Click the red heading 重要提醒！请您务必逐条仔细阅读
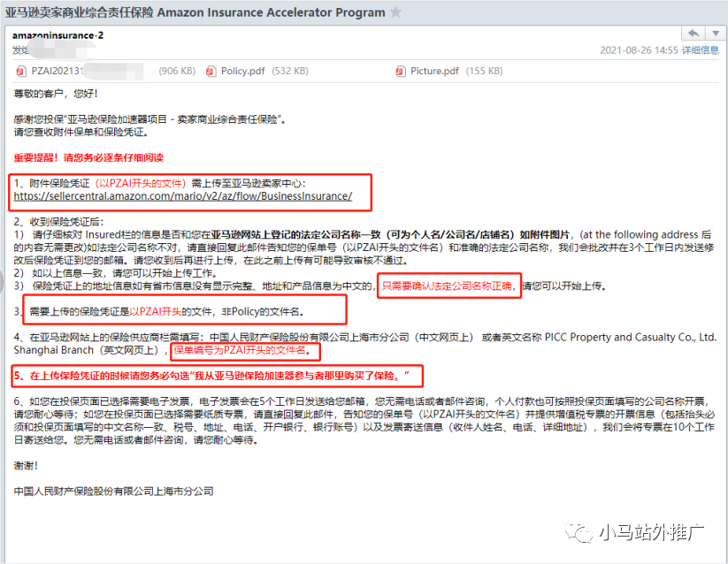 click(x=88, y=157)
